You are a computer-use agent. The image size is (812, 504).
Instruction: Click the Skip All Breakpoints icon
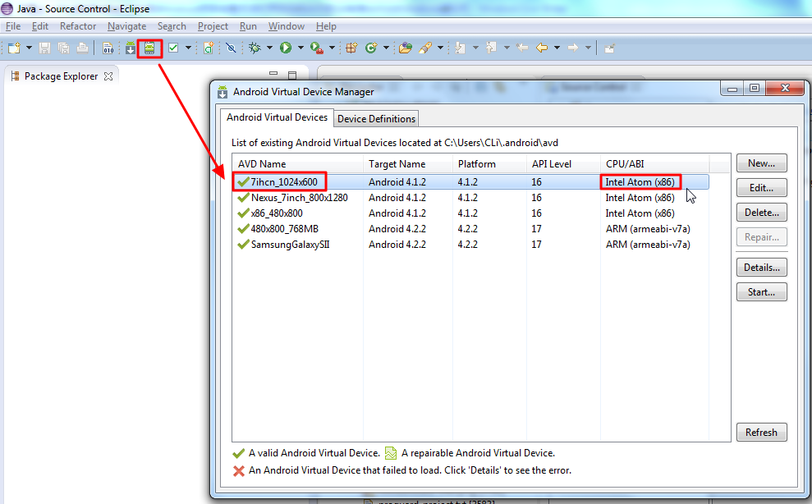pyautogui.click(x=231, y=48)
